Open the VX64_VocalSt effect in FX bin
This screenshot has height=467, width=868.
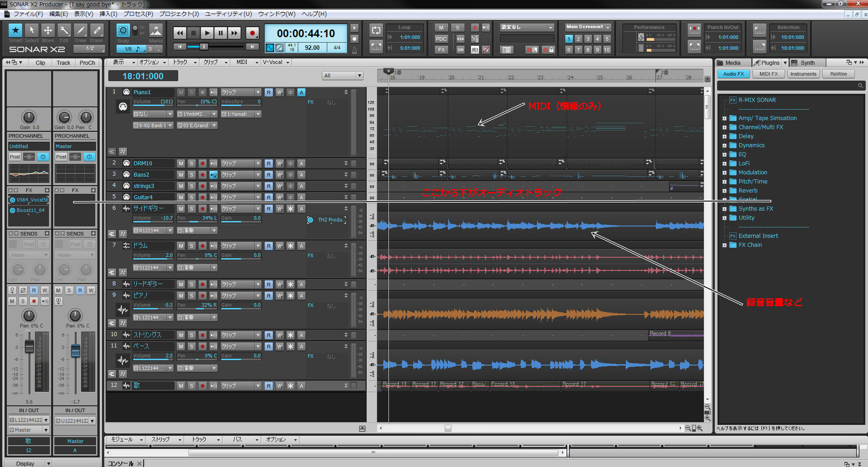click(x=29, y=200)
